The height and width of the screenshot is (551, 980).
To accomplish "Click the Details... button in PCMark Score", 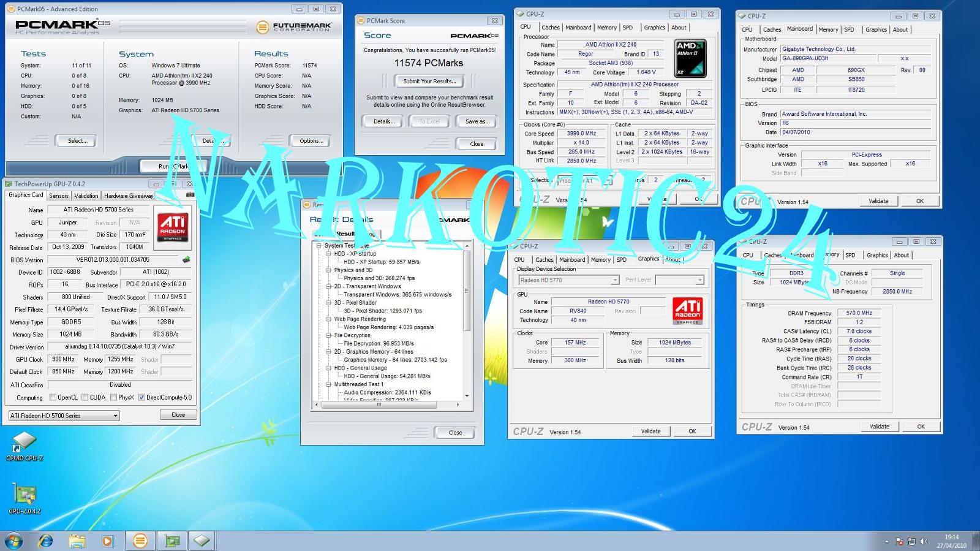I will (x=384, y=121).
